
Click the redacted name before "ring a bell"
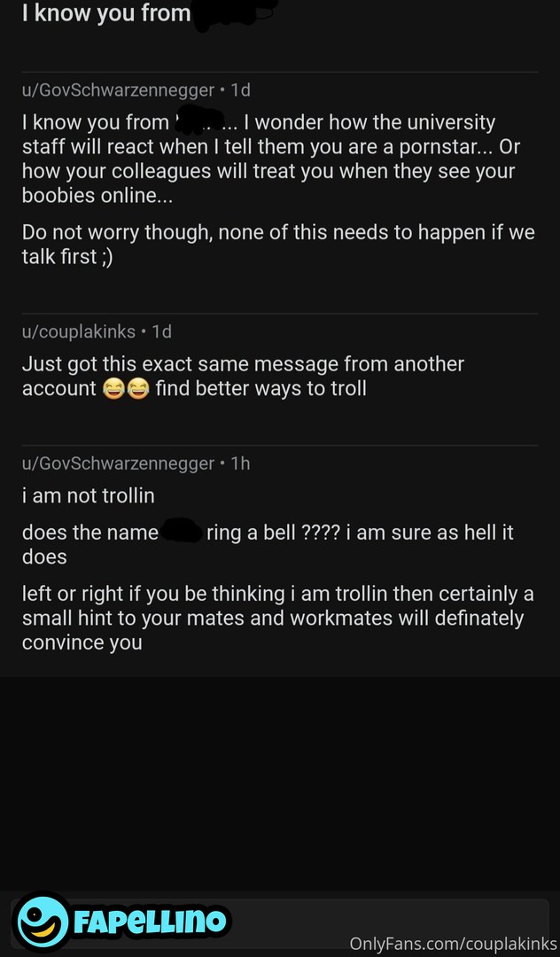point(182,533)
